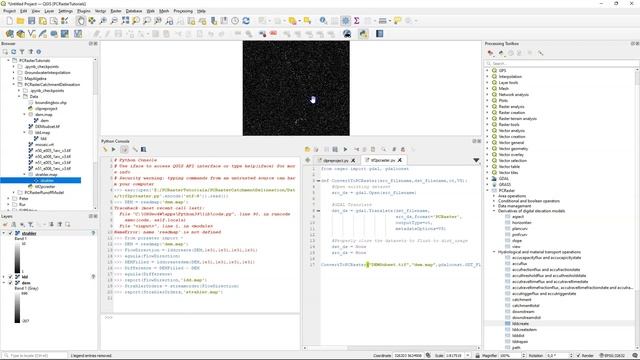This screenshot has height=360, width=640.
Task: Collapse the PCRaster provider group
Action: (x=487, y=190)
